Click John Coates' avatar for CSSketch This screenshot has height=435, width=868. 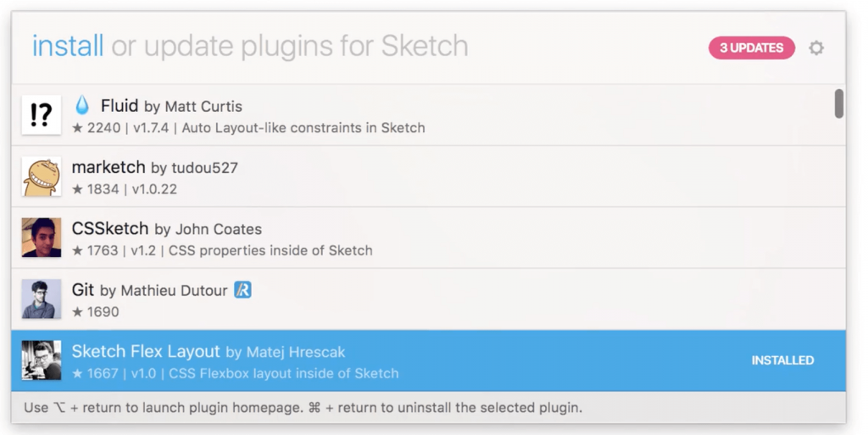pyautogui.click(x=41, y=237)
